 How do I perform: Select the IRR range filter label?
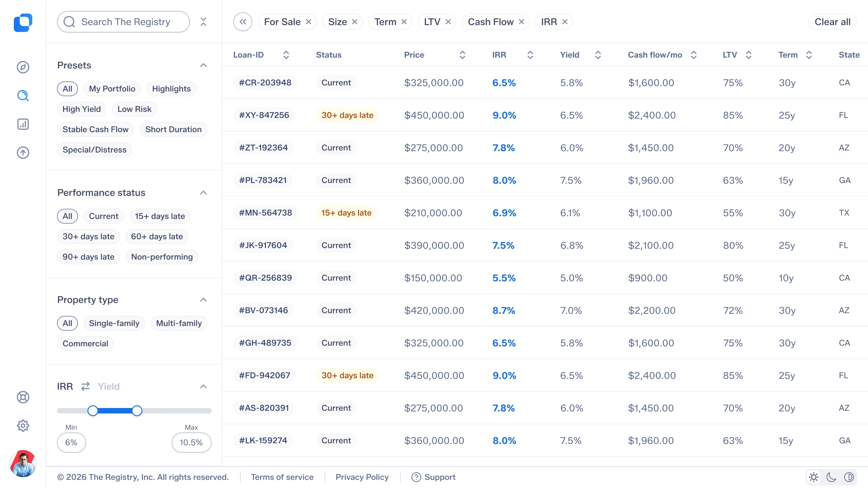coord(65,386)
